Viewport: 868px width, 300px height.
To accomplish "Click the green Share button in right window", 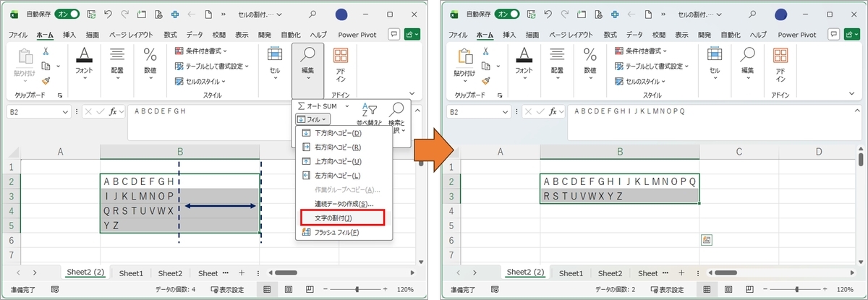I will point(854,34).
